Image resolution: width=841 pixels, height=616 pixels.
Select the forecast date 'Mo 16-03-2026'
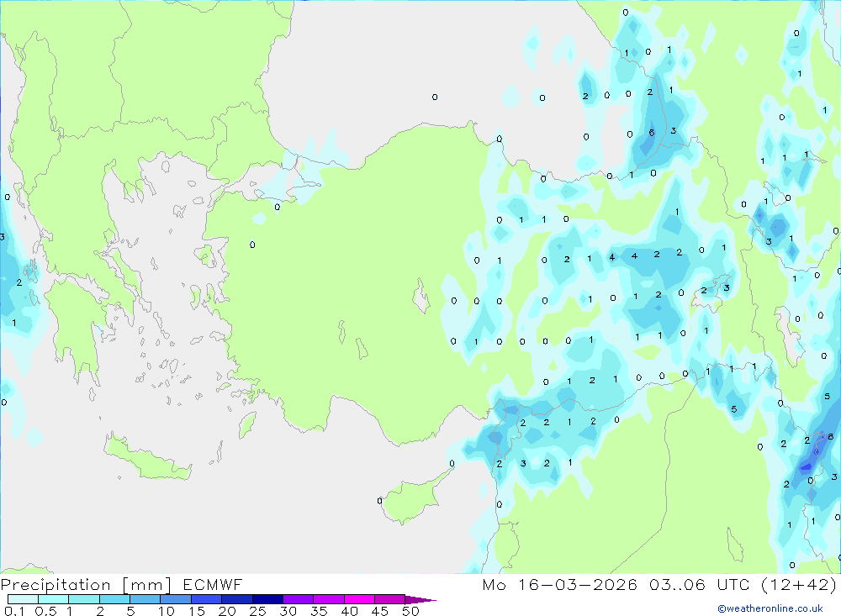tap(559, 584)
